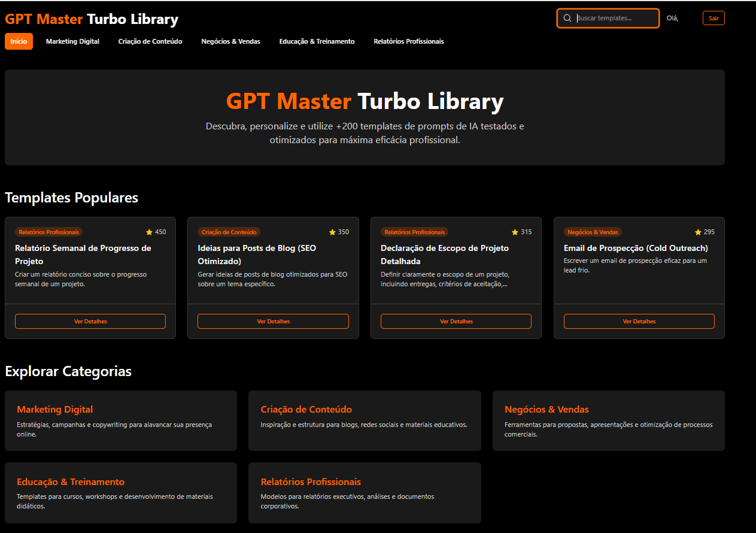This screenshot has width=756, height=533.
Task: View details for Email de Prospecção template
Action: coord(639,321)
